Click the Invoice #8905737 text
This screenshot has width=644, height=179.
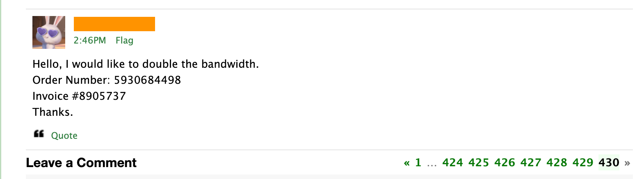(x=79, y=96)
